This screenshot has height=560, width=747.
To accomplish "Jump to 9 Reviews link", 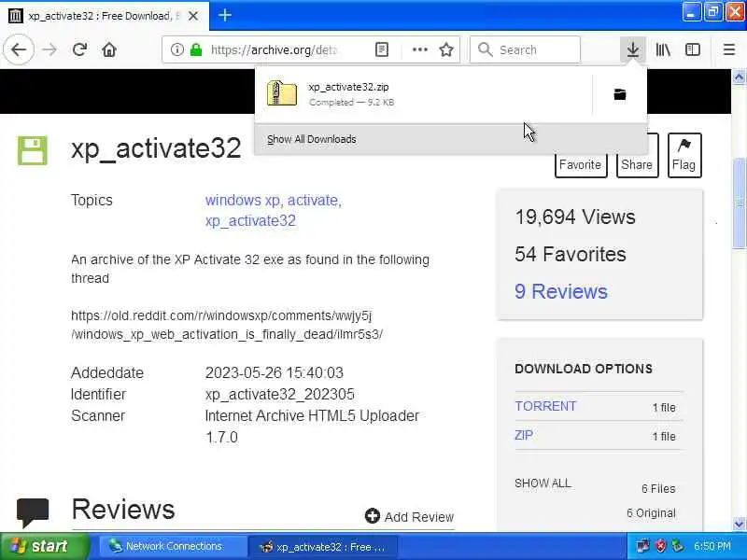I will pos(561,291).
